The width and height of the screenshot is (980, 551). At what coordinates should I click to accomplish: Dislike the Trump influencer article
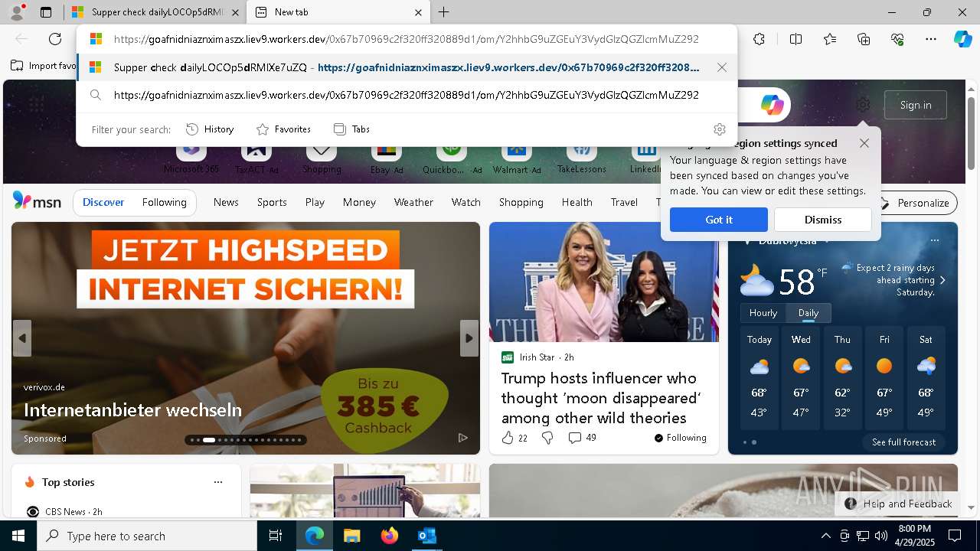547,438
